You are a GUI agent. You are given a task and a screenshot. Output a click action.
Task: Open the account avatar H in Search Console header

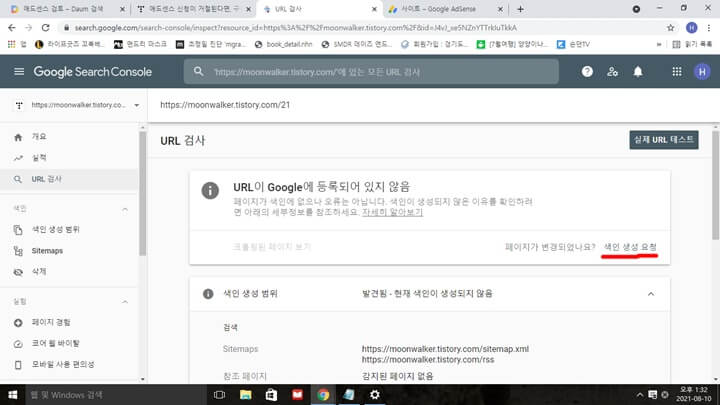[702, 72]
